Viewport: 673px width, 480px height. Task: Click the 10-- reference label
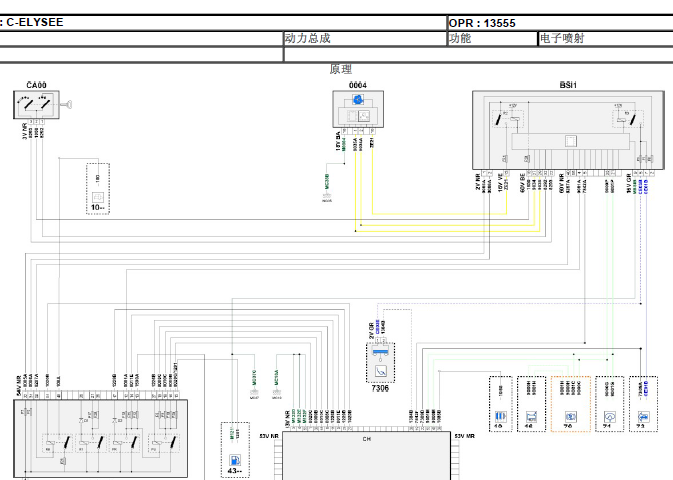coord(98,207)
